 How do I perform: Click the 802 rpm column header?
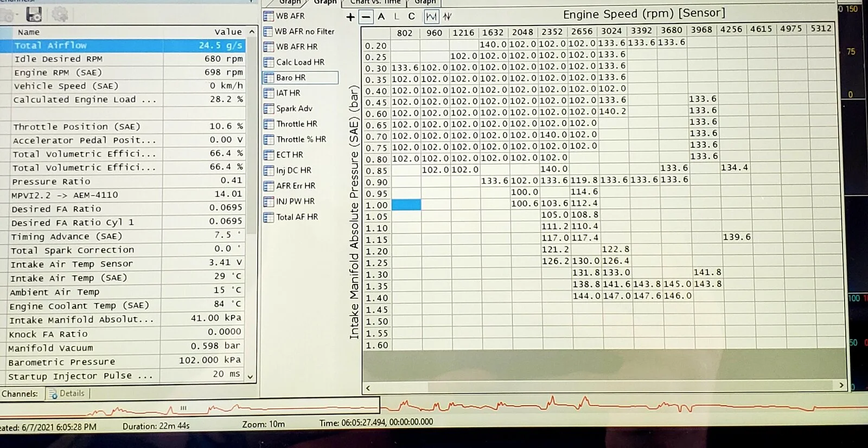click(x=405, y=33)
